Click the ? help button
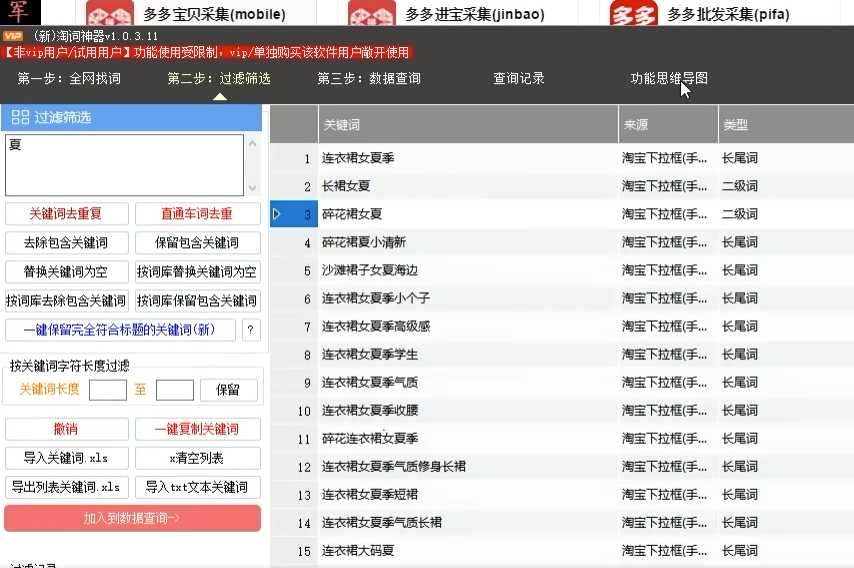This screenshot has height=568, width=854. 251,329
